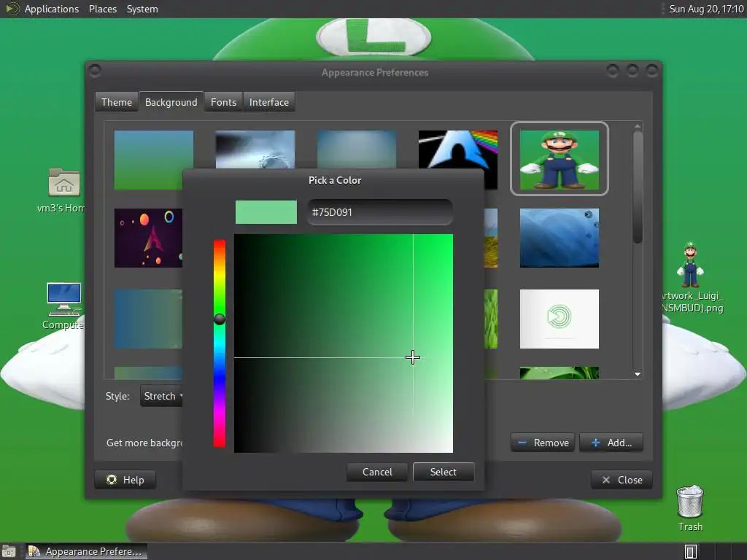Switch to the Background tab
The image size is (747, 560).
click(171, 102)
